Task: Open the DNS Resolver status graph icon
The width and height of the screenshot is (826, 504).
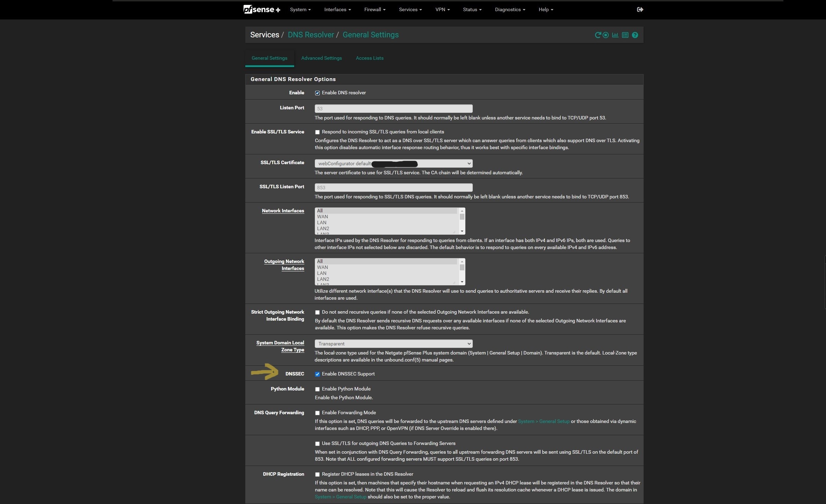Action: 615,35
